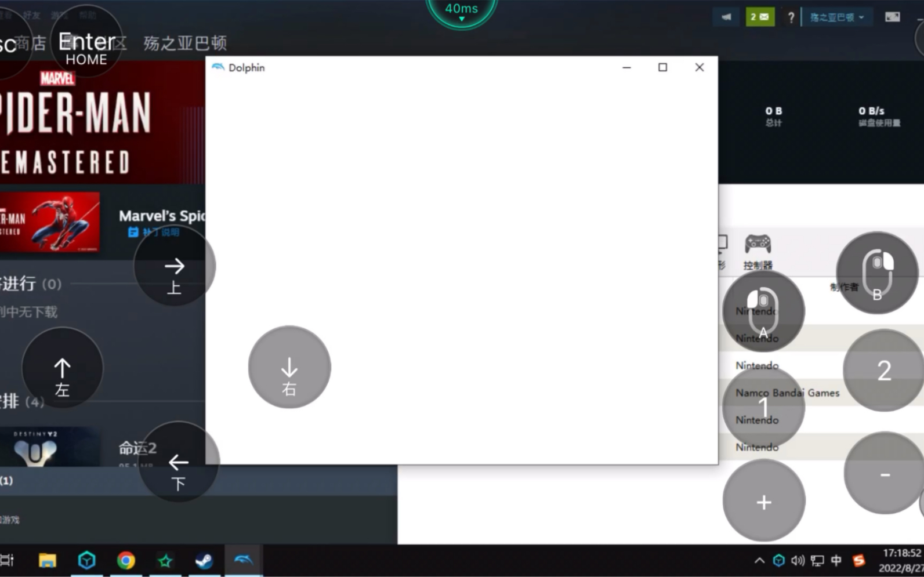
Task: Close the blank Dolphin window
Action: 700,67
